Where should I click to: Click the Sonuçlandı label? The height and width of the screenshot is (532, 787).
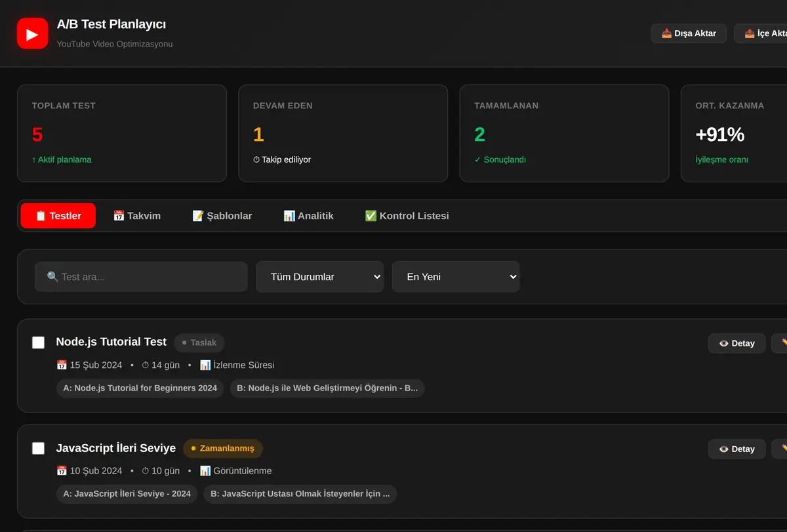pyautogui.click(x=500, y=159)
